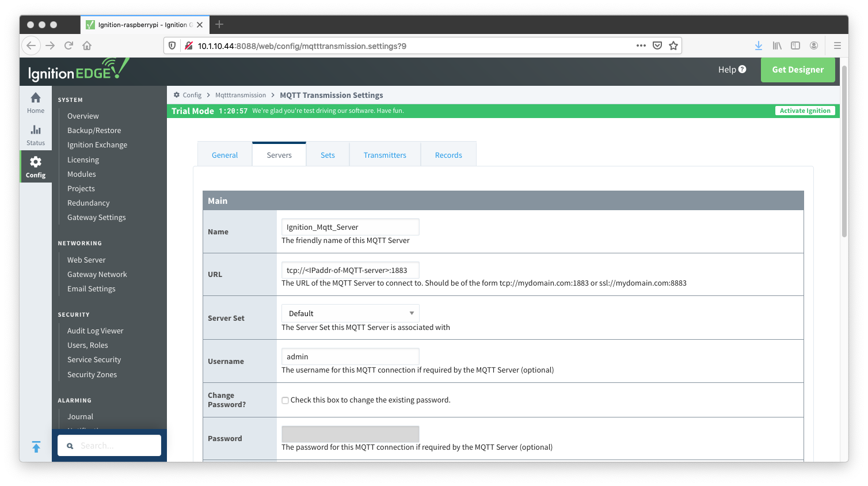Open the downloads panel
Screen dimensions: 868x486
coord(759,45)
